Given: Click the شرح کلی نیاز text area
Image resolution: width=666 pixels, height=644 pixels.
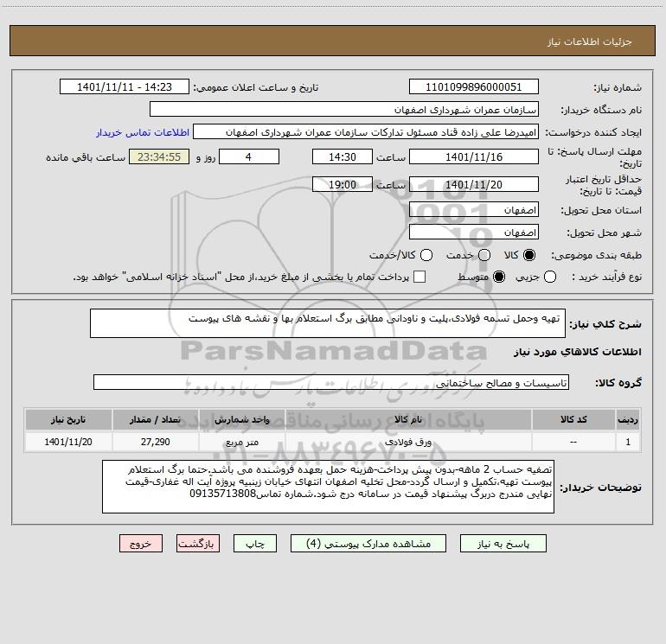Looking at the screenshot, I should 328,323.
